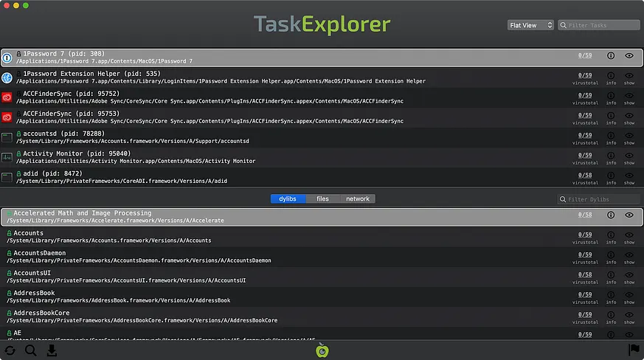Click the AddressBookCore framework path text

142,321
